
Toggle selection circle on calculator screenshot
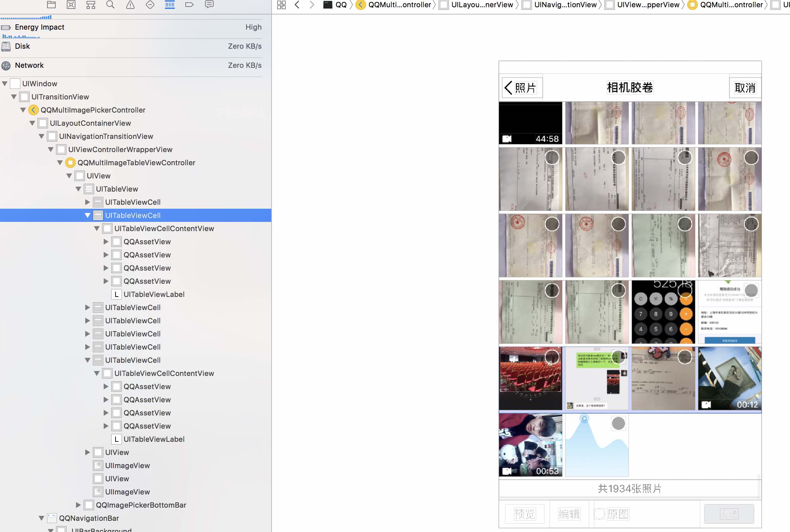click(685, 290)
